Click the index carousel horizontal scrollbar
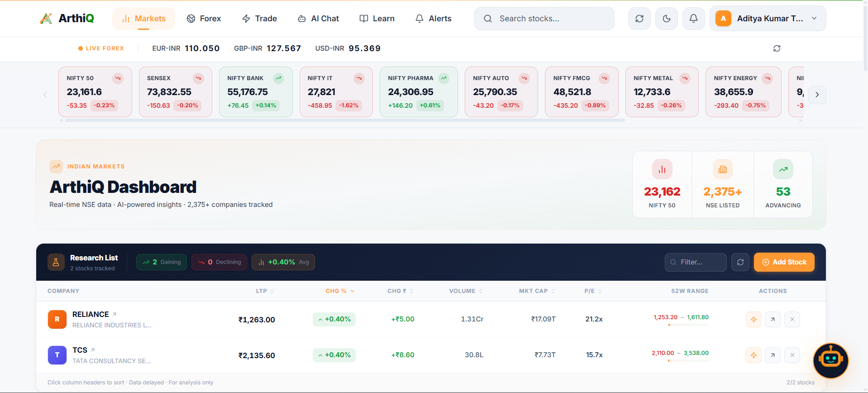Image resolution: width=868 pixels, height=393 pixels. point(345,120)
